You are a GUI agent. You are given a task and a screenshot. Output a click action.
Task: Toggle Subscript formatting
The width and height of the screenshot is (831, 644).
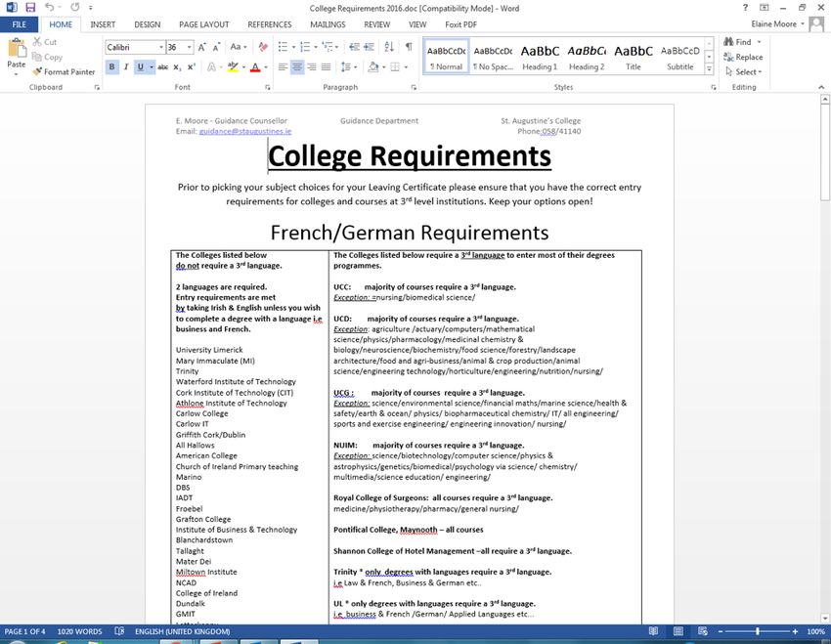click(x=177, y=66)
